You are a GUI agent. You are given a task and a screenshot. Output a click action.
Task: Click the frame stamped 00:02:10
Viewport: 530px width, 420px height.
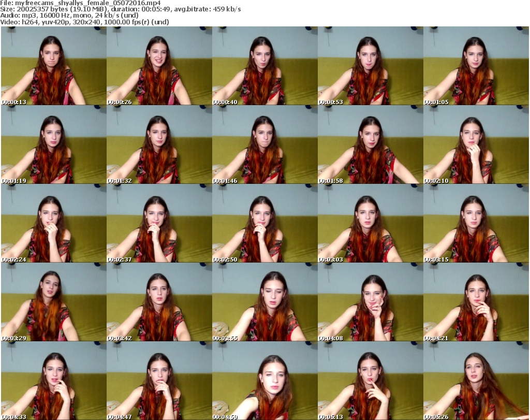(476, 144)
